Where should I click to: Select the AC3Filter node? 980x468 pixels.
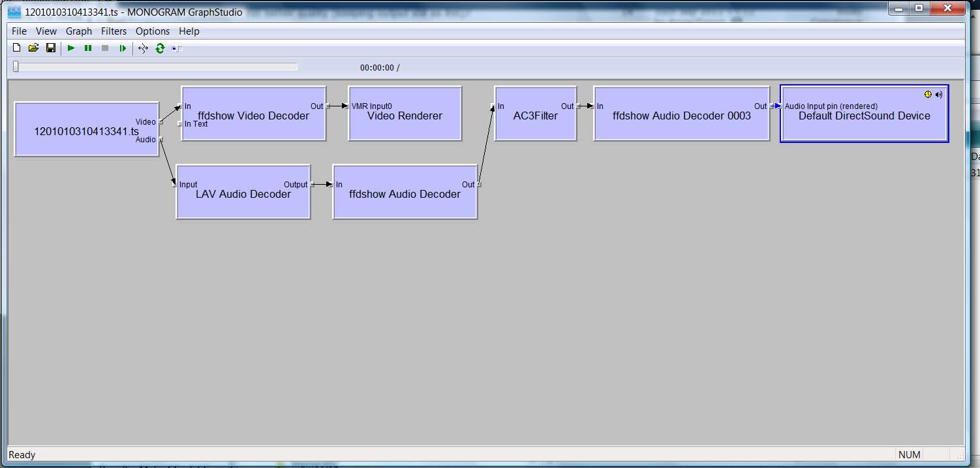coord(536,114)
